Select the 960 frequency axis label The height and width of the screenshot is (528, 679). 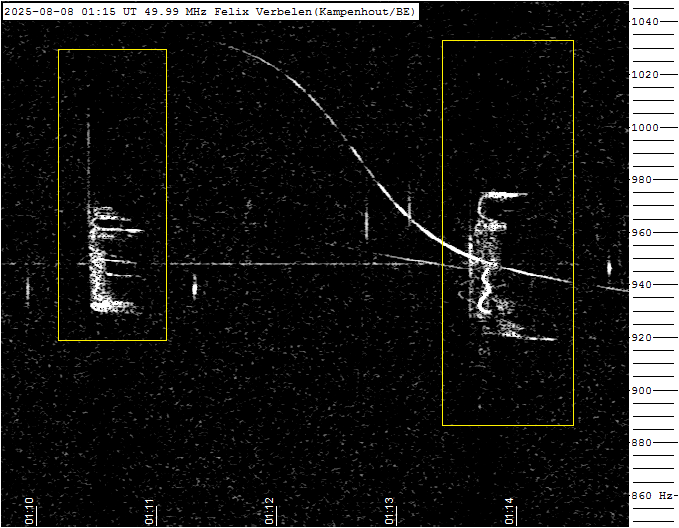click(642, 233)
